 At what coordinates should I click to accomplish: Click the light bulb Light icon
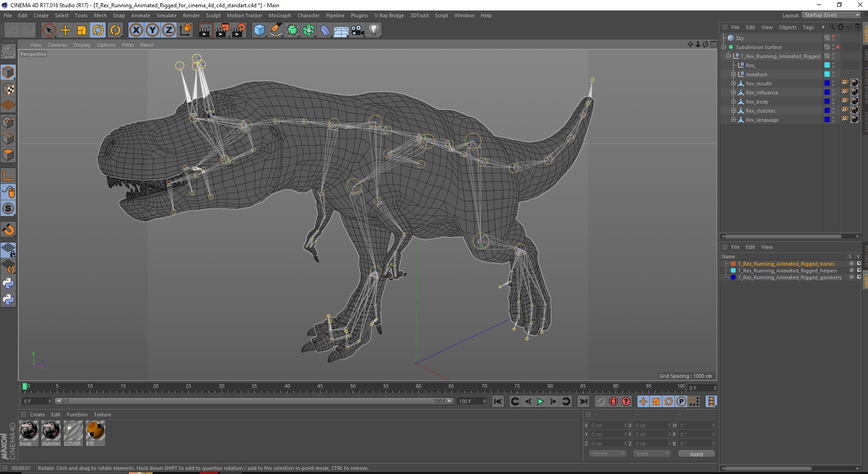click(x=374, y=30)
